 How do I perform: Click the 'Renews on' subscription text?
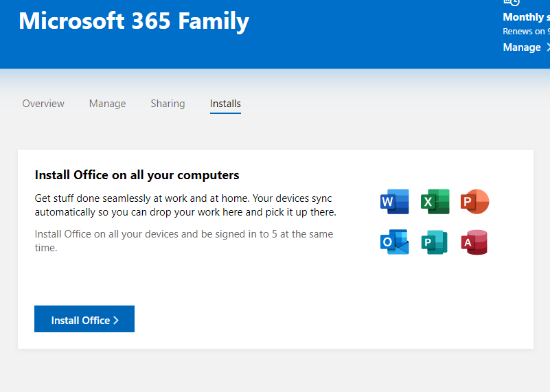526,32
